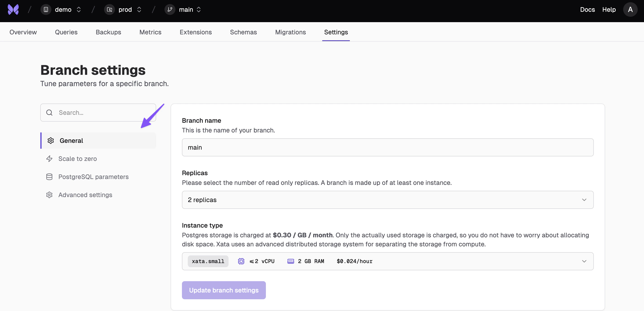
Task: Open the Migrations tab
Action: [291, 32]
